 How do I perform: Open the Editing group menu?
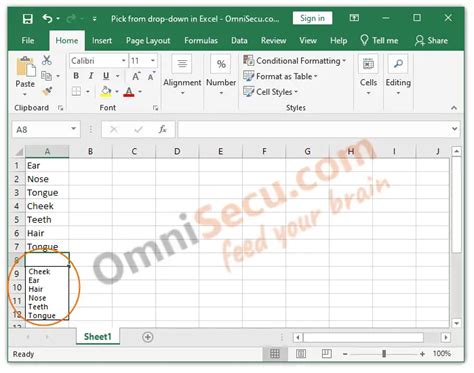pos(398,74)
